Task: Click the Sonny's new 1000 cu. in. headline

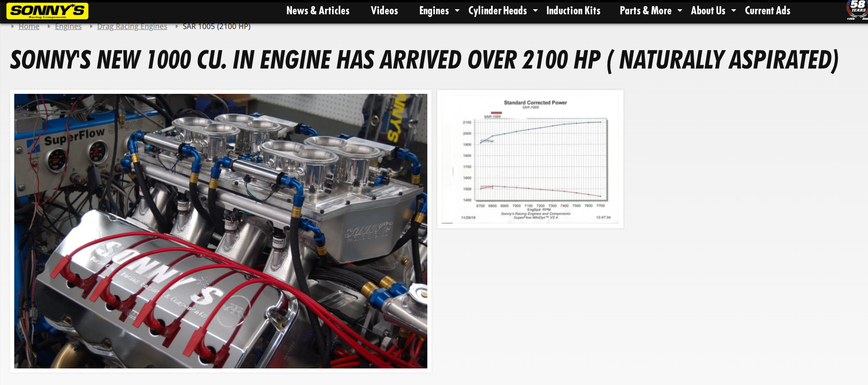Action: (x=424, y=60)
